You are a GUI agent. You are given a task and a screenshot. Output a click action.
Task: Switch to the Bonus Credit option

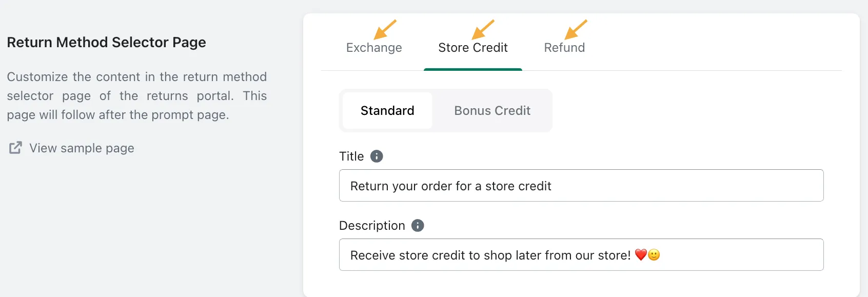click(x=492, y=111)
